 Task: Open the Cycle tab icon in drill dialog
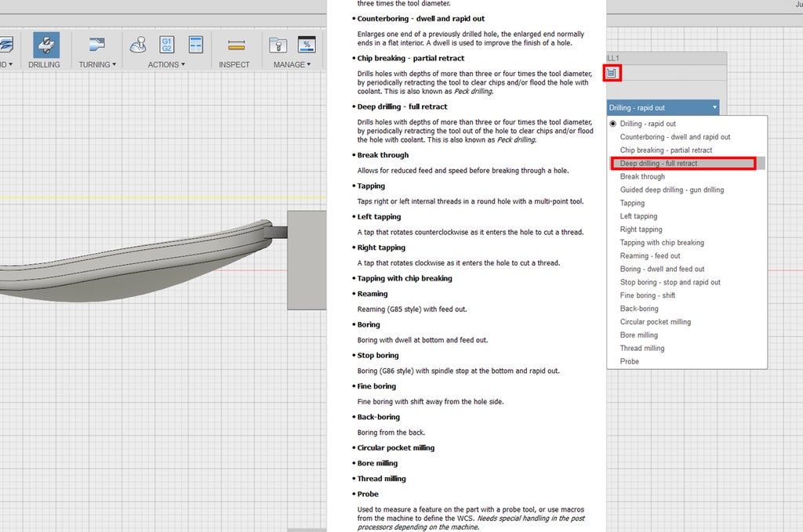pyautogui.click(x=612, y=73)
